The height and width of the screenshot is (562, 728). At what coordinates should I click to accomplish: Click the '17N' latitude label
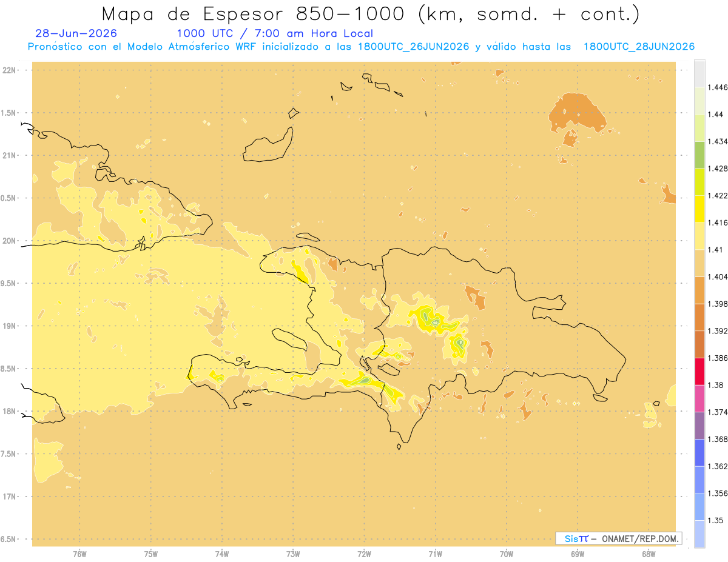(x=8, y=497)
